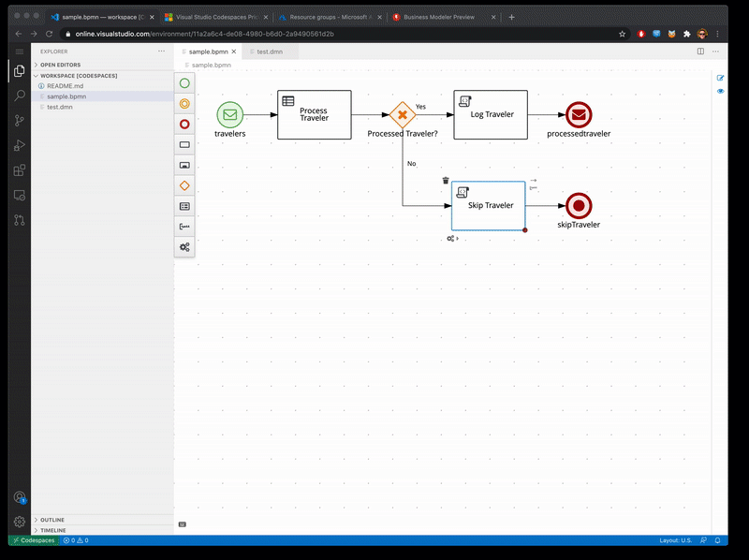
Task: Toggle the diagram explorer eye icon
Action: (720, 92)
